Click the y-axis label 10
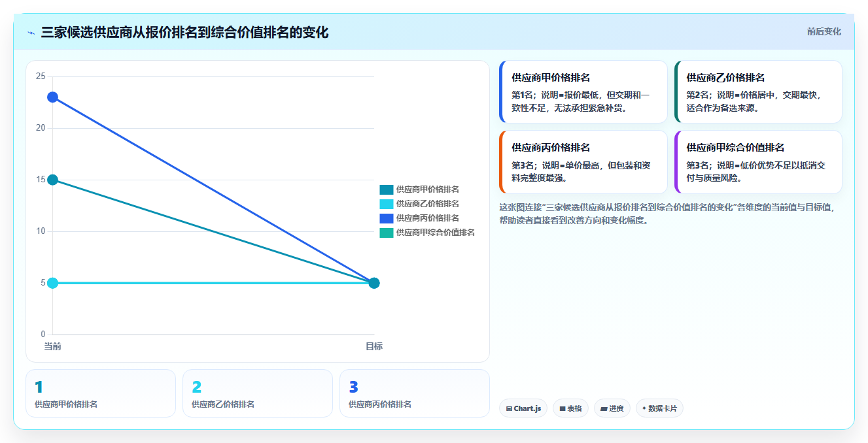 click(41, 231)
